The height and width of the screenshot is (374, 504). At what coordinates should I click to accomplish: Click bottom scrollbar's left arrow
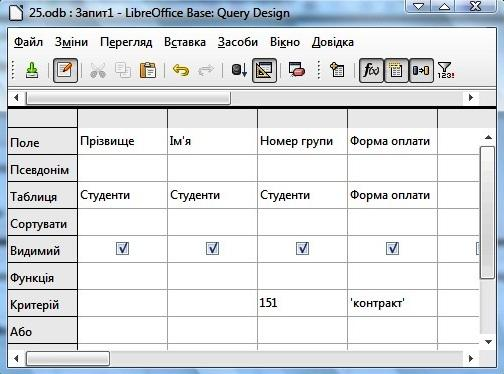pos(16,359)
